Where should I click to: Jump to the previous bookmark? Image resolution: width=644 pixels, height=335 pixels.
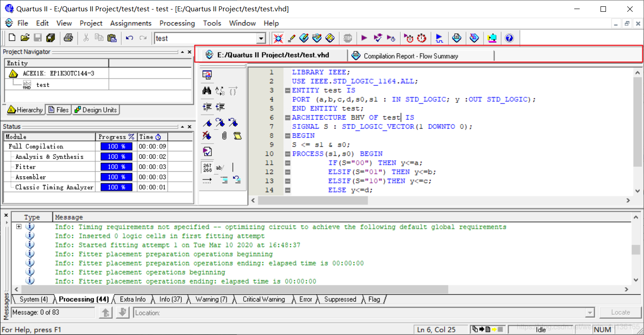234,123
